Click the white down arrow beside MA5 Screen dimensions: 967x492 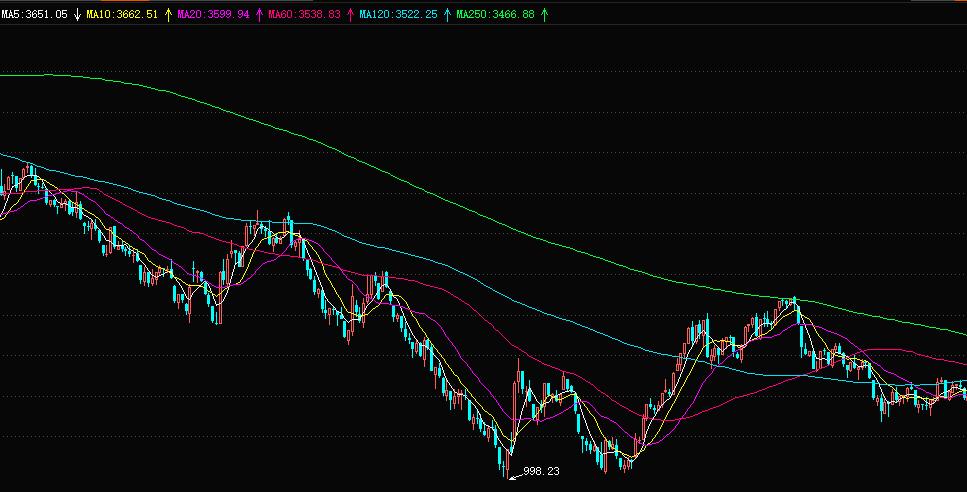(x=77, y=14)
